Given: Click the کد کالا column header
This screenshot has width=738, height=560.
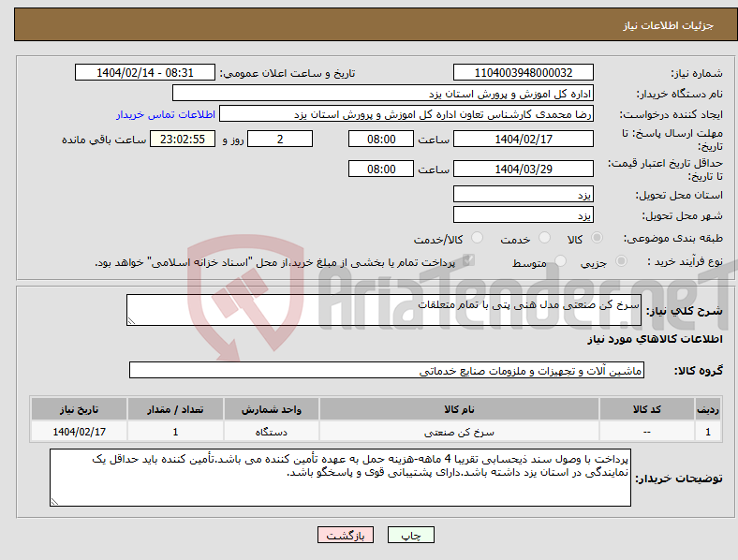Looking at the screenshot, I should click(647, 409).
